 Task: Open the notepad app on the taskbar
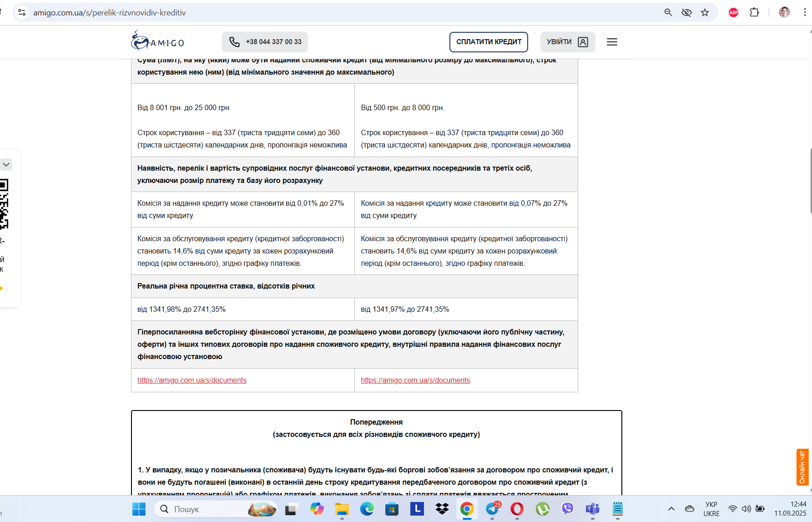click(617, 509)
